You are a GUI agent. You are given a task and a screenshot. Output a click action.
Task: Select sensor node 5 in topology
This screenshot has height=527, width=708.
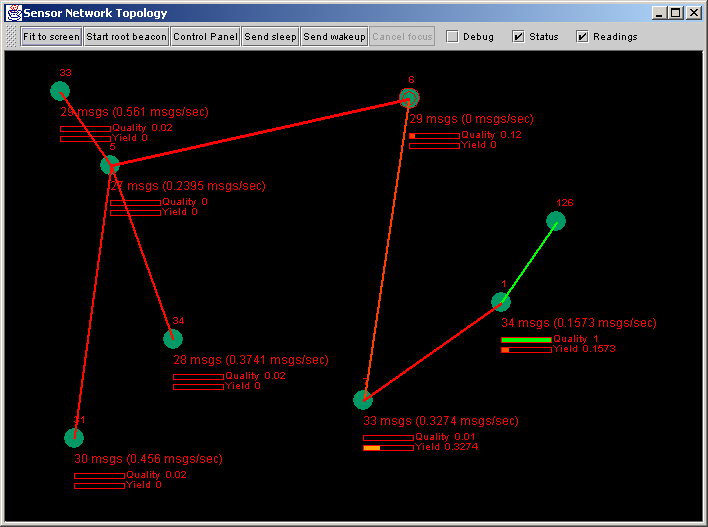point(110,165)
